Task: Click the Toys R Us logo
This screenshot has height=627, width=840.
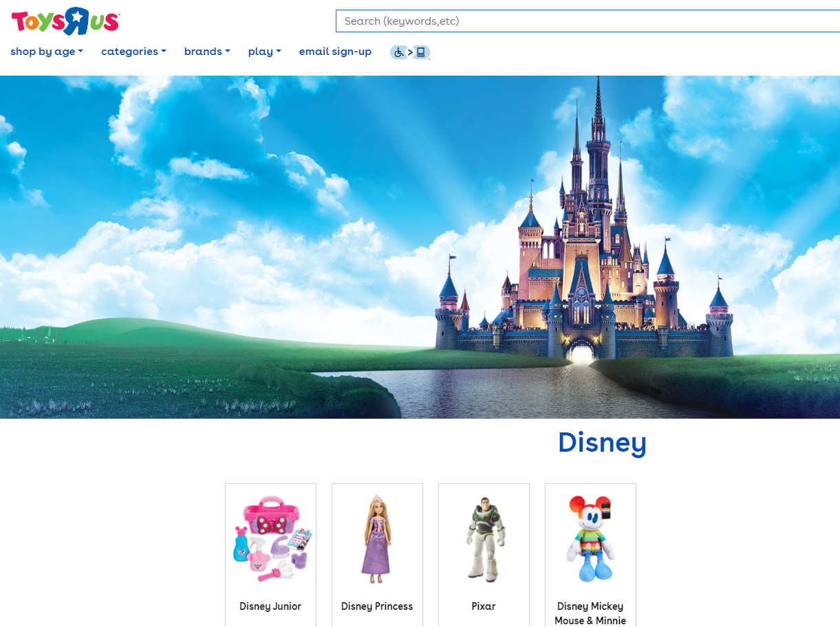Action: tap(65, 21)
